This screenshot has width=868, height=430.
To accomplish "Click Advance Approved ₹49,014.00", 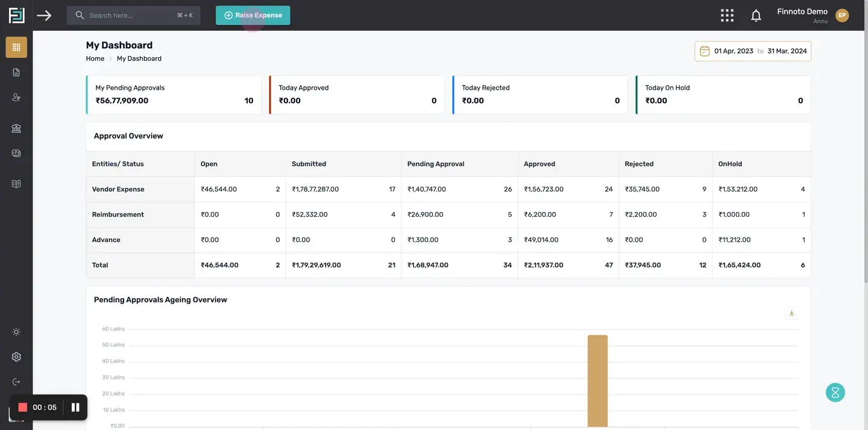I will pyautogui.click(x=541, y=240).
